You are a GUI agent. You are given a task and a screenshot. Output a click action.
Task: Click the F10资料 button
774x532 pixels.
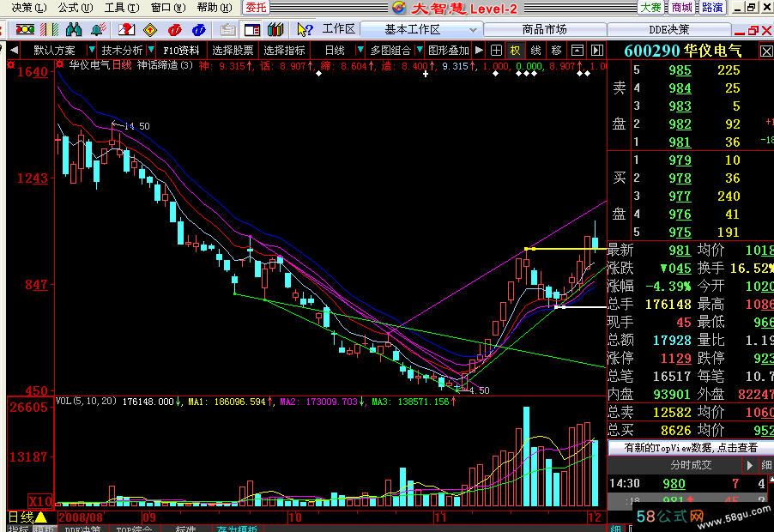pos(181,51)
